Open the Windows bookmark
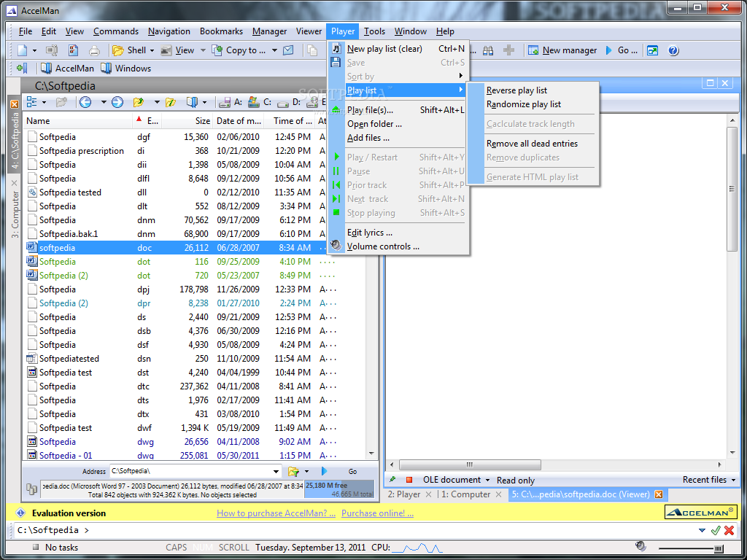The image size is (747, 560). (x=126, y=68)
